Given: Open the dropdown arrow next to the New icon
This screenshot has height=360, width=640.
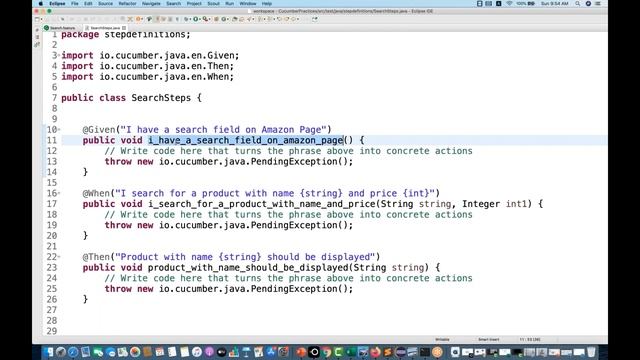Looking at the screenshot, I should (x=42, y=19).
